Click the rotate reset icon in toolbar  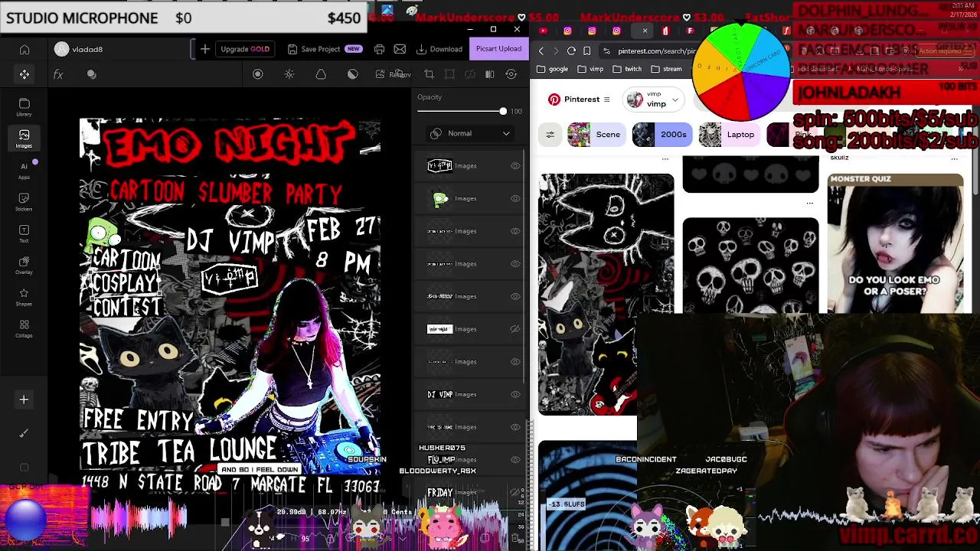(511, 74)
